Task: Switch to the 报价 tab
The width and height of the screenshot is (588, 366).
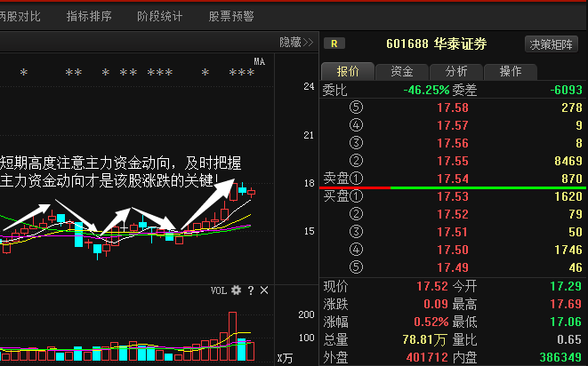Action: 347,72
